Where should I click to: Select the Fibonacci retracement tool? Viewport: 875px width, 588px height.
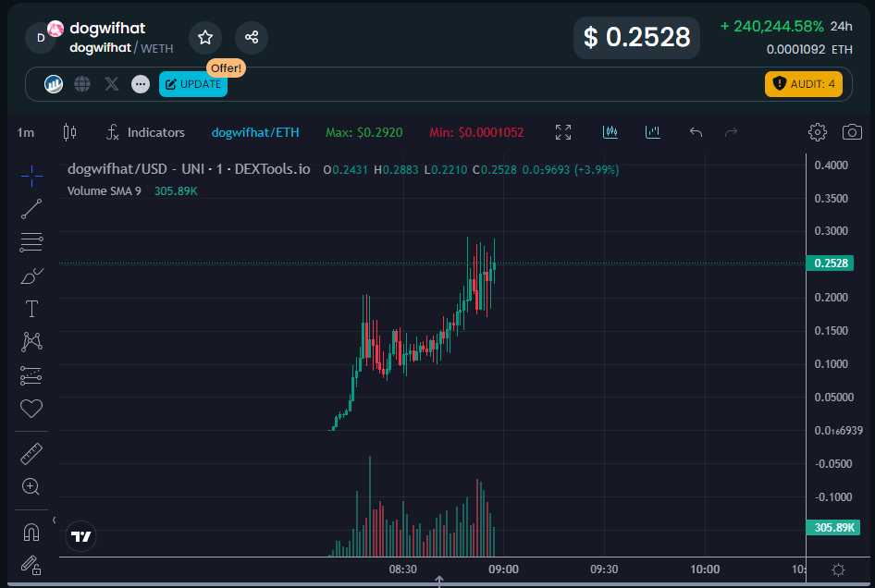tap(31, 242)
